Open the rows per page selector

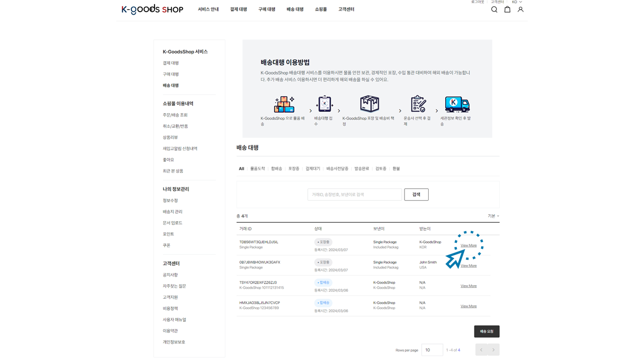432,350
